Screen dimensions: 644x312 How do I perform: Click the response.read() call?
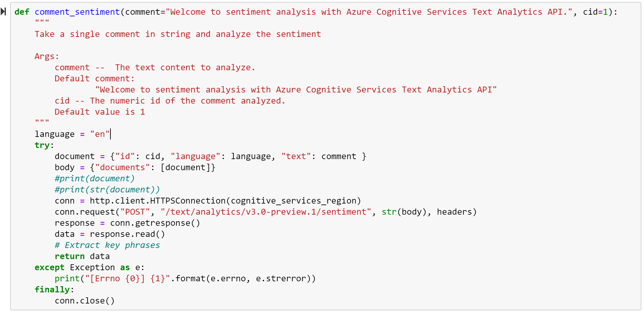[x=127, y=234]
